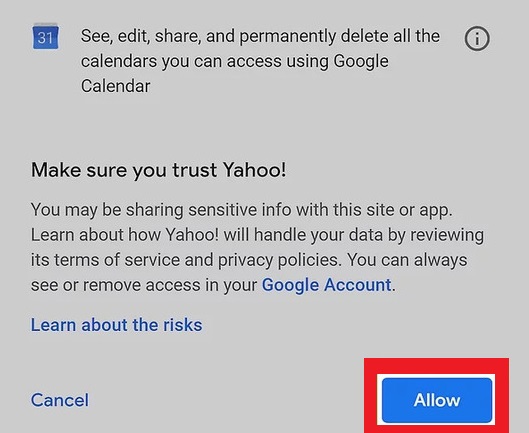Show details via the circled 'i' icon
Image resolution: width=529 pixels, height=433 pixels.
[477, 38]
